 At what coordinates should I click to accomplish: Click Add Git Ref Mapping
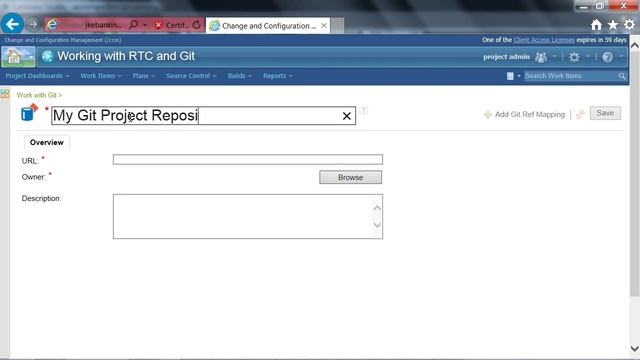[524, 114]
